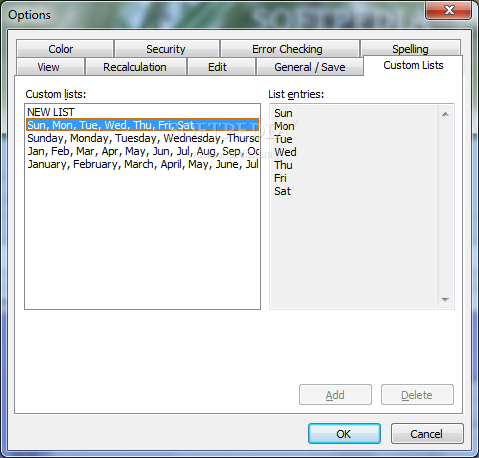Click the Sat entry in List entries
This screenshot has width=479, height=458.
coord(282,191)
